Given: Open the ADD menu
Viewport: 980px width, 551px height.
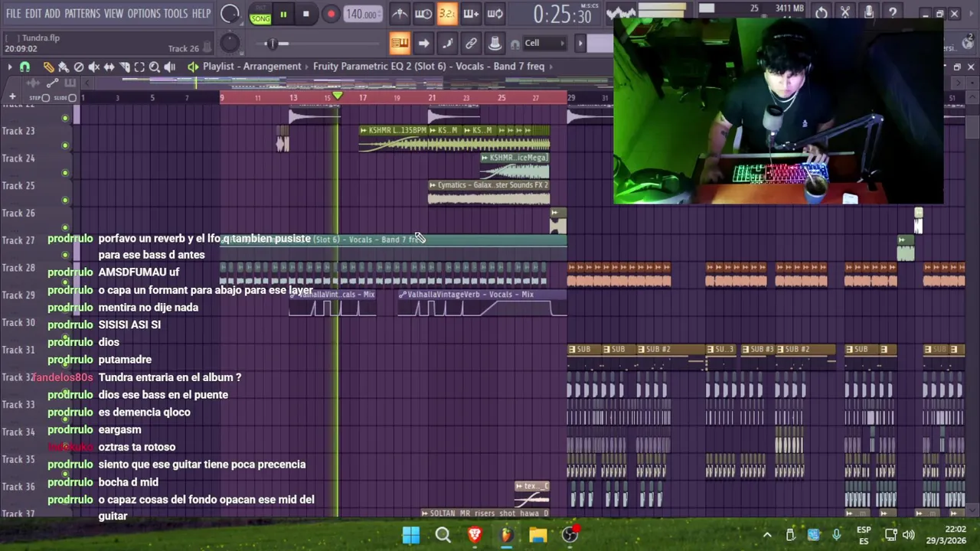Looking at the screenshot, I should [52, 14].
